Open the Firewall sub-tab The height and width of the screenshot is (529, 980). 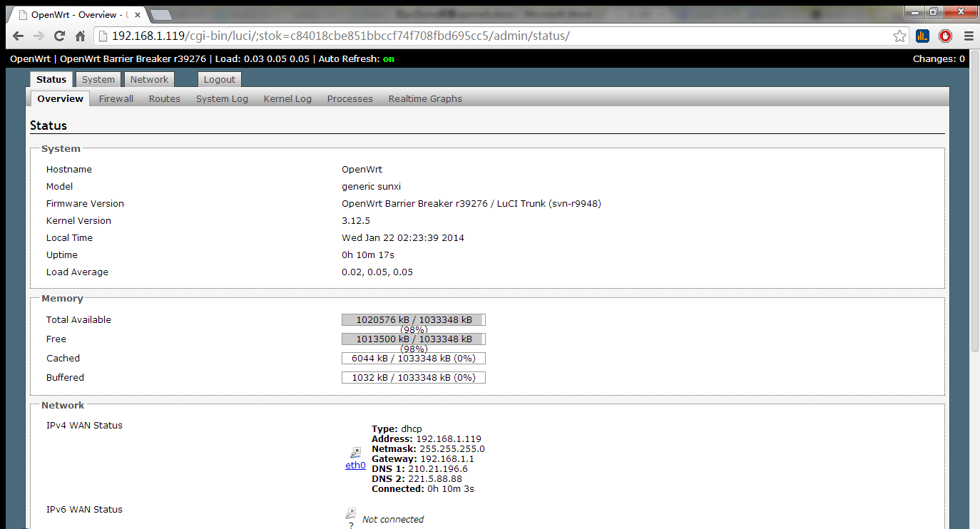point(116,99)
